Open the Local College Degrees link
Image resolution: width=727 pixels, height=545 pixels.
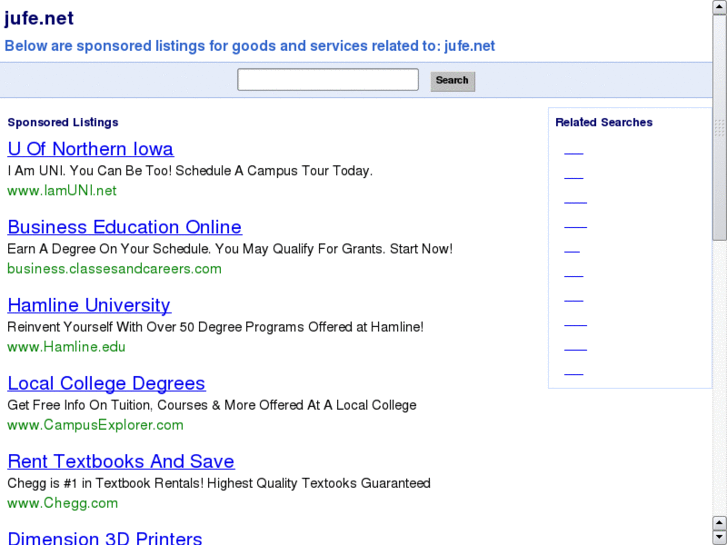[107, 383]
